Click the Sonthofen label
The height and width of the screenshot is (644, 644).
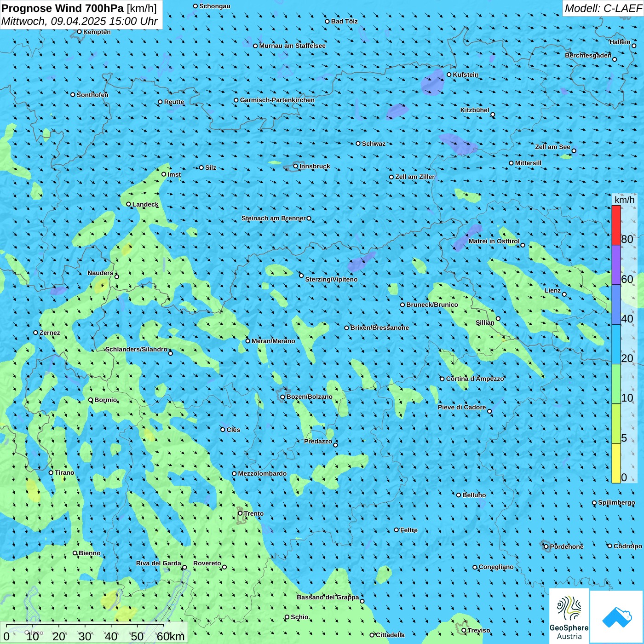pyautogui.click(x=92, y=95)
